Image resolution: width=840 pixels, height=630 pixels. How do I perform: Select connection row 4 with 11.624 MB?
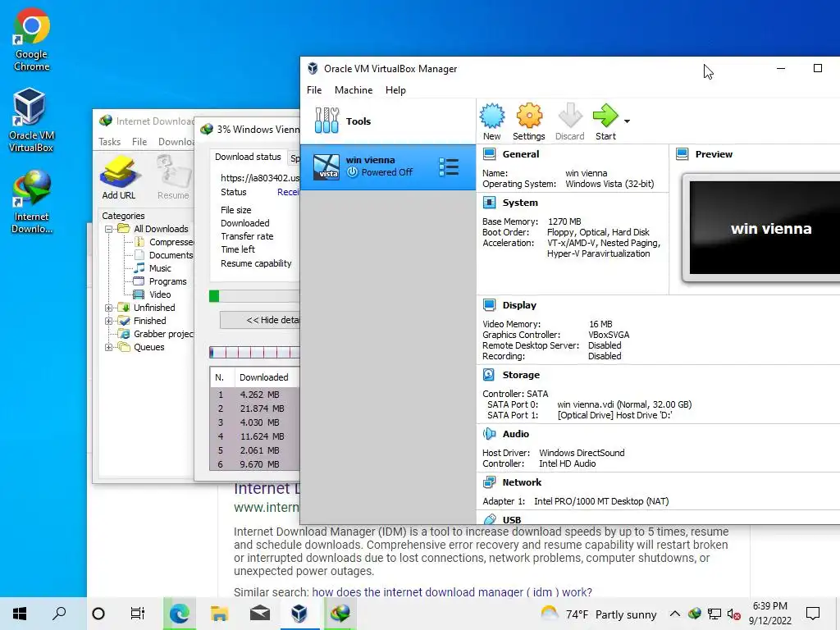click(255, 436)
